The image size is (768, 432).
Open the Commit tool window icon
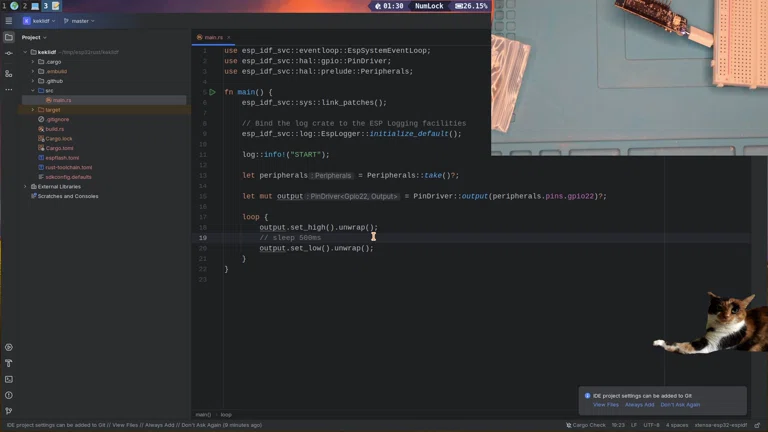click(9, 53)
